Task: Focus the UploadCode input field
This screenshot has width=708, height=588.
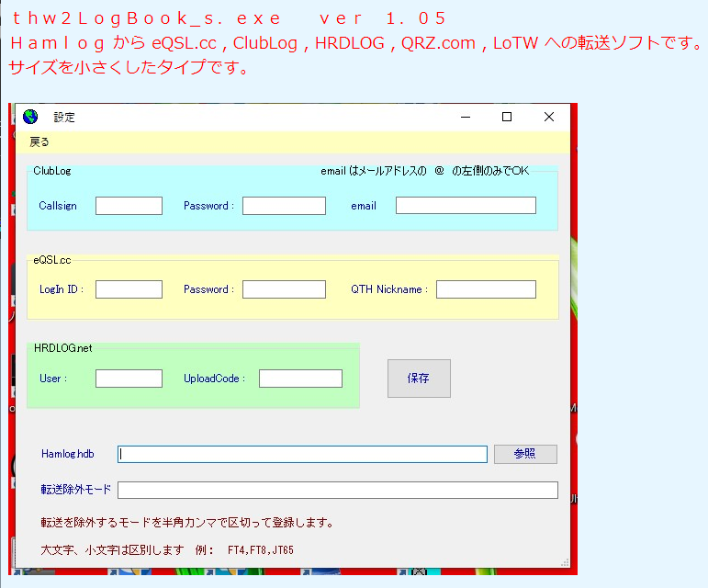Action: coord(300,379)
